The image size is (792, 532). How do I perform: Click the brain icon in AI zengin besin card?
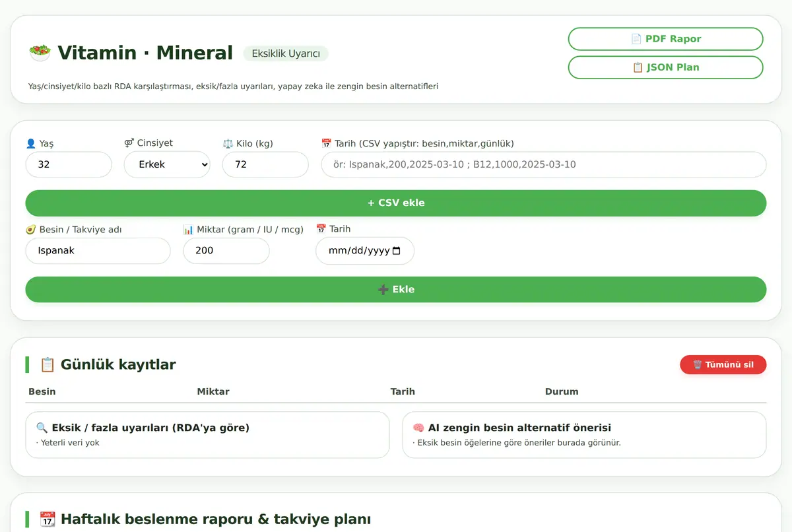tap(418, 428)
